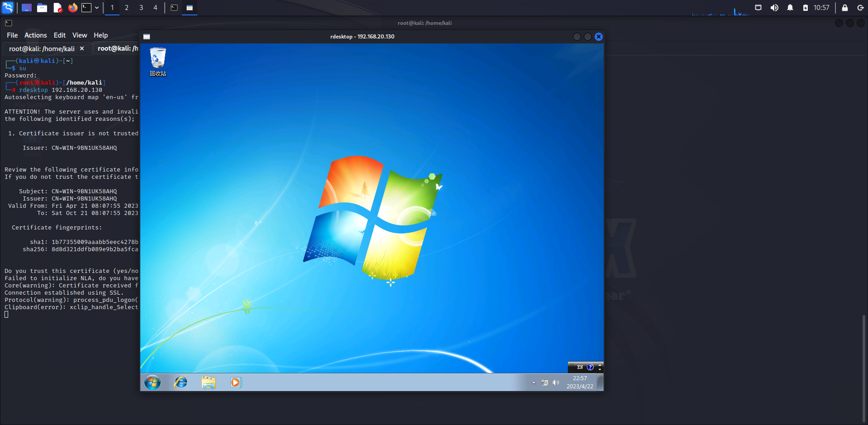Click the Windows volume tray icon
Image resolution: width=868 pixels, height=425 pixels.
[556, 383]
